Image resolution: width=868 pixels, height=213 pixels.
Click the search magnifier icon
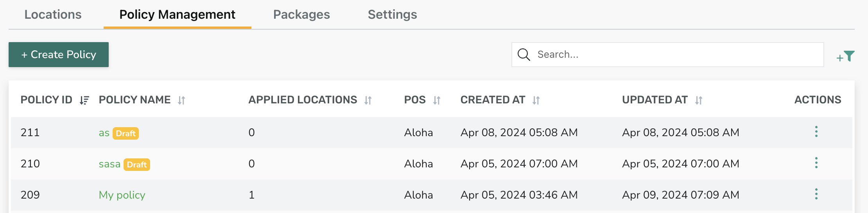tap(524, 55)
